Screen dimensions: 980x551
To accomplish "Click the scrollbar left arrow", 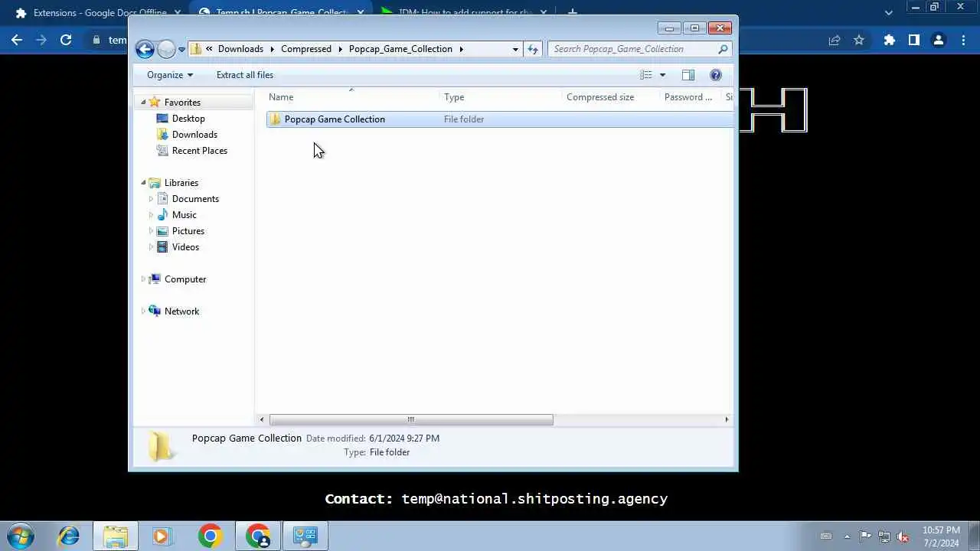I will 262,419.
